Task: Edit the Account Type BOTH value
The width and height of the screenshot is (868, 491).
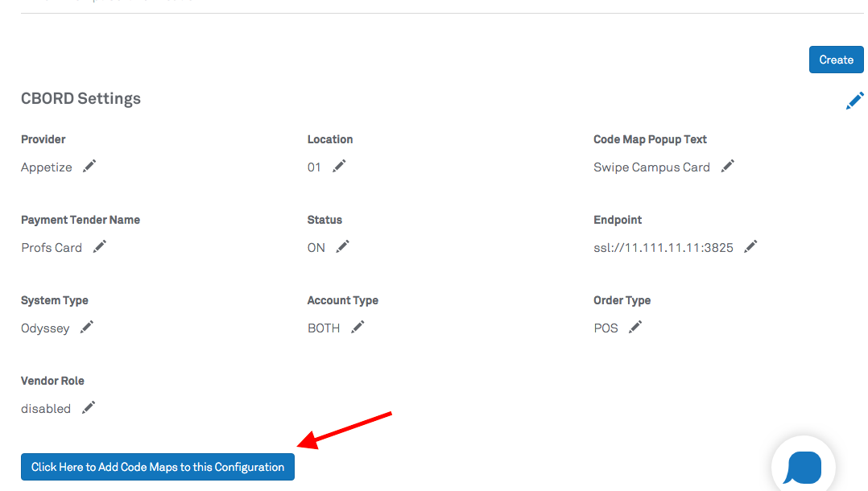Action: tap(358, 327)
